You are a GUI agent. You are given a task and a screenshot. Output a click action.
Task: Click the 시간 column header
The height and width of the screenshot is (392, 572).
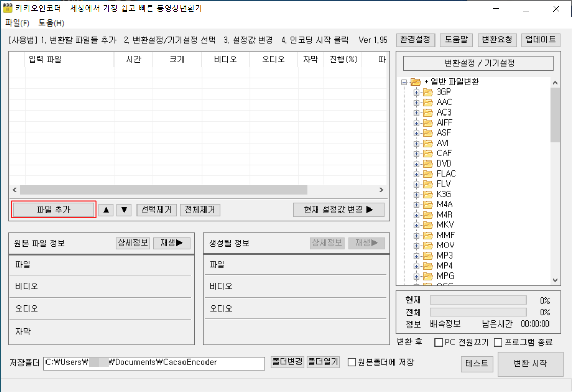(x=133, y=59)
